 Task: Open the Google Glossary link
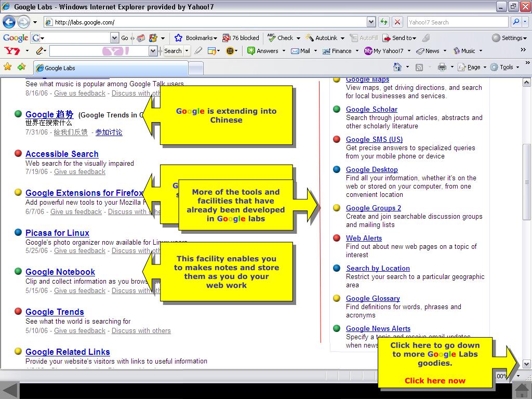click(373, 299)
